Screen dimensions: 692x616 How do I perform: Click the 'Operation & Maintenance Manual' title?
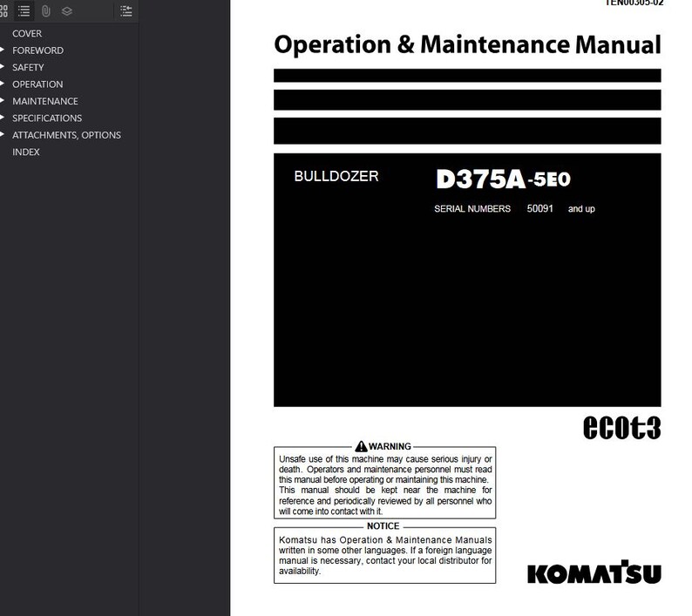pyautogui.click(x=467, y=45)
